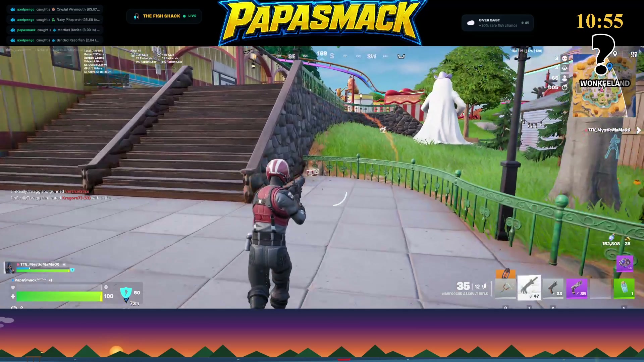
Task: Click the blue map marker pin
Action: [610, 66]
